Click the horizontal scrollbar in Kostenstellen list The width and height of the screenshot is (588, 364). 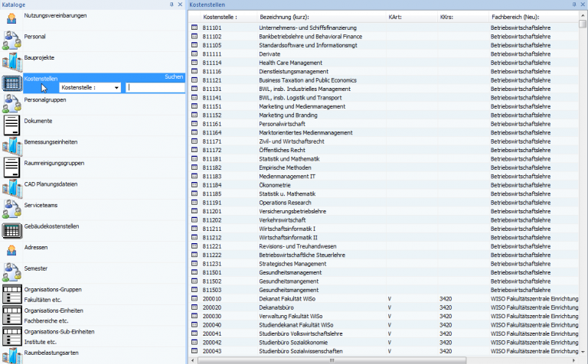pos(332,360)
